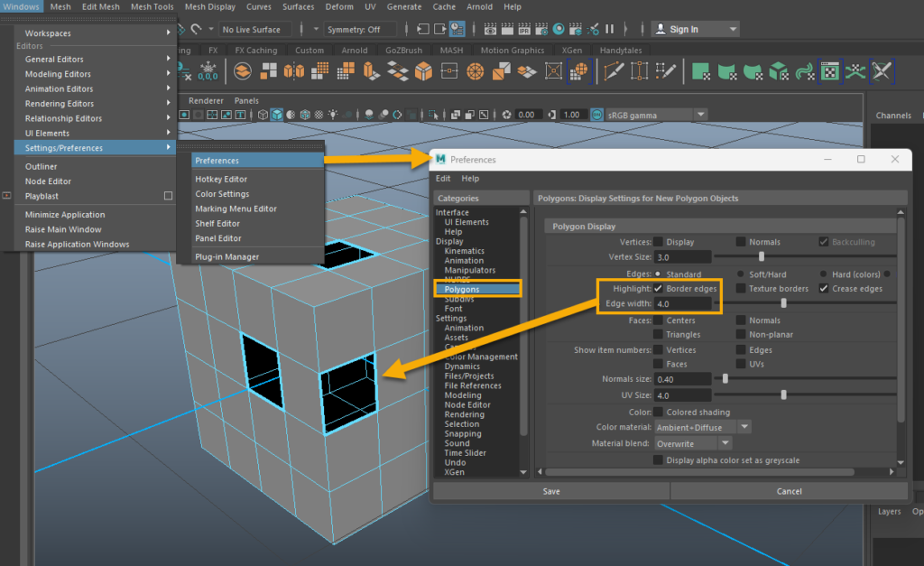Expand the Rendering Editors submenu
The image size is (924, 566).
pos(96,103)
